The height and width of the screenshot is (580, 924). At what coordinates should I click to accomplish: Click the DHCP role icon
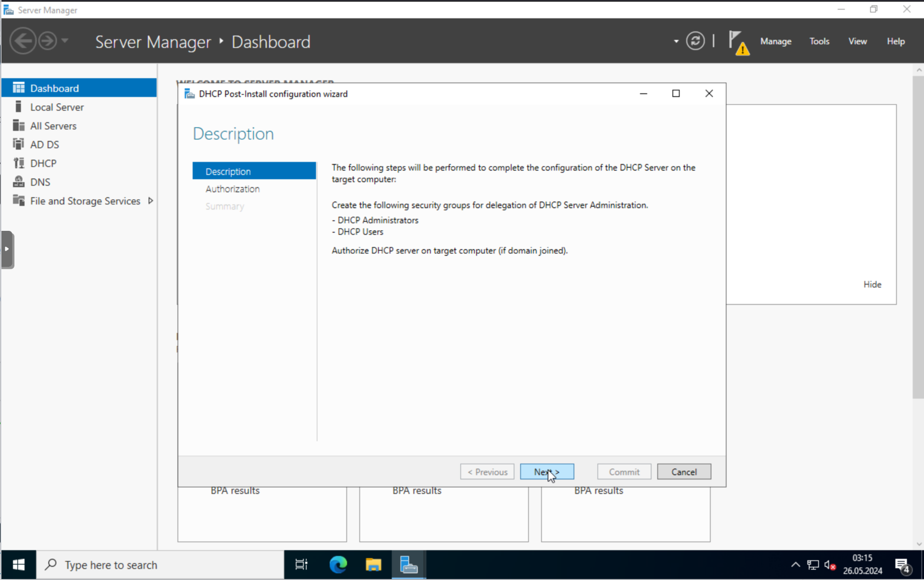pyautogui.click(x=19, y=163)
